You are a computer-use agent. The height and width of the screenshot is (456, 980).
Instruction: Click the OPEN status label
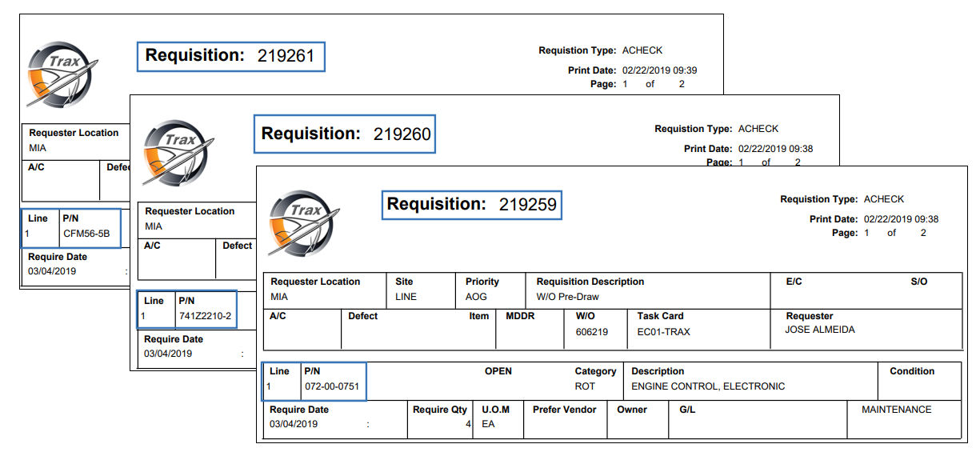click(498, 371)
